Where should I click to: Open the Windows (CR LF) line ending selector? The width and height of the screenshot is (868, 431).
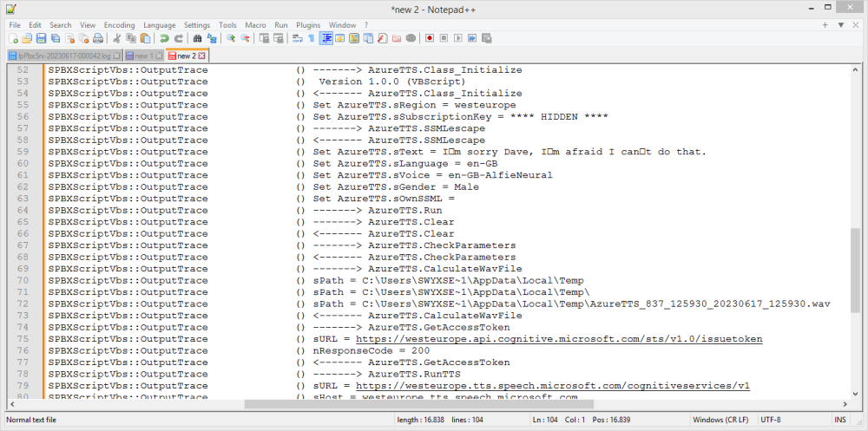coord(720,420)
